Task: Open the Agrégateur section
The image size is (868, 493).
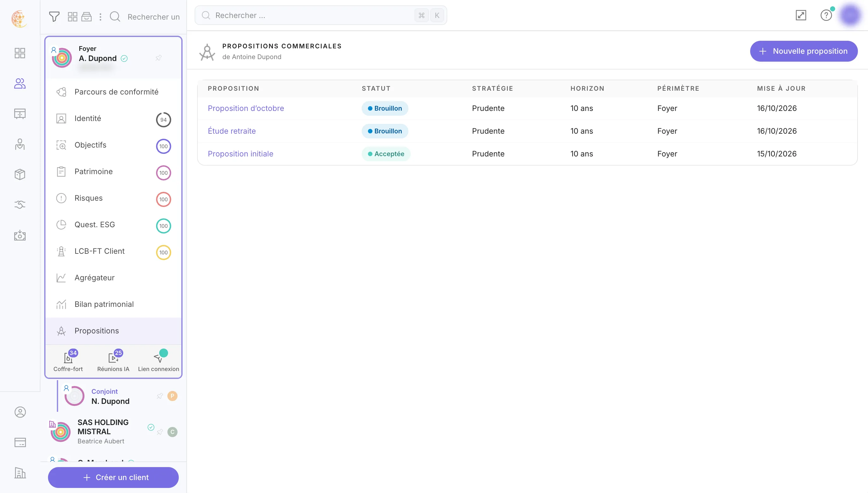Action: [113, 278]
